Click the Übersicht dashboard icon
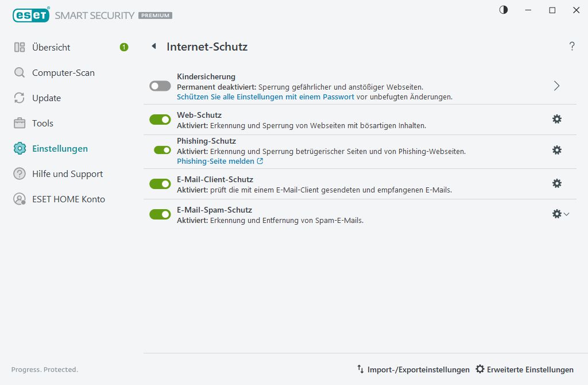Screen dimensions: 588x385 tap(19, 47)
